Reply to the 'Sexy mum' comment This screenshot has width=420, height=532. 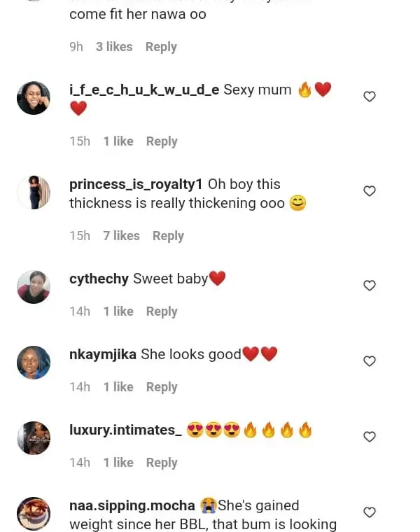click(x=161, y=141)
